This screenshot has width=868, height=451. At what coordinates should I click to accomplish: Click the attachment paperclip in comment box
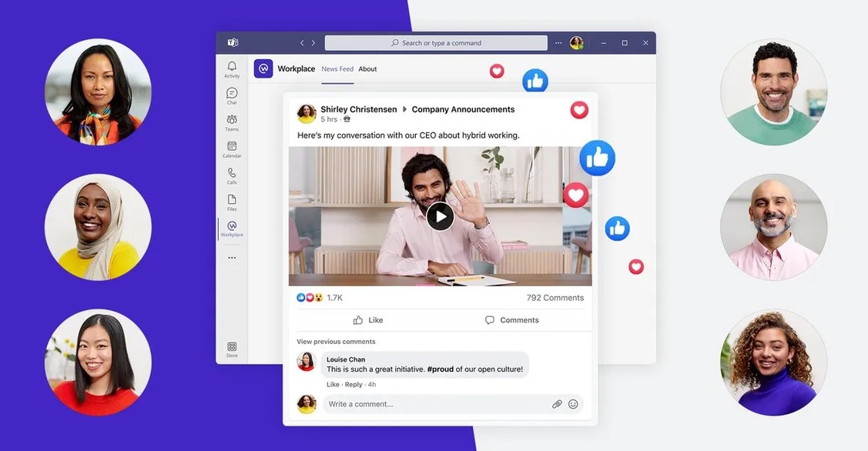[557, 404]
